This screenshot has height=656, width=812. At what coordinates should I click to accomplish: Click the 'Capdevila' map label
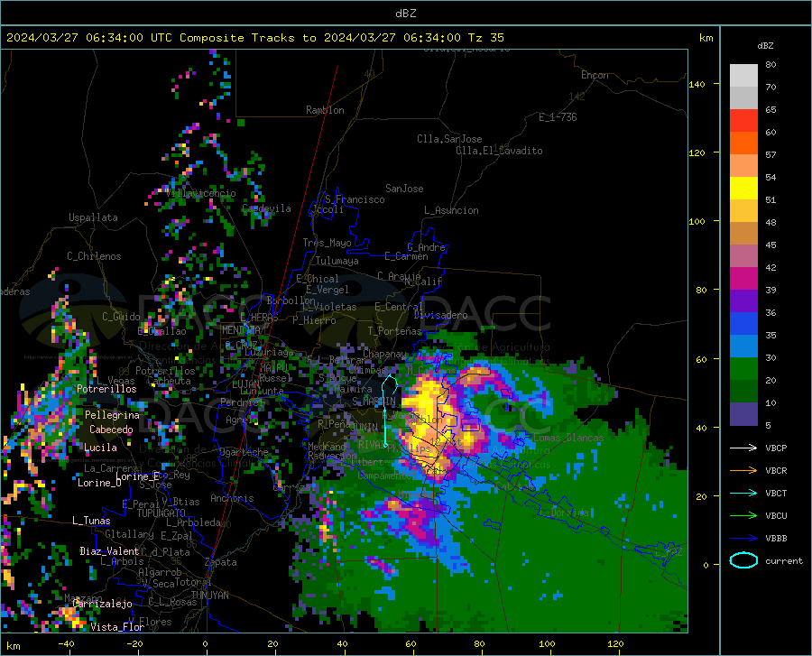(266, 208)
